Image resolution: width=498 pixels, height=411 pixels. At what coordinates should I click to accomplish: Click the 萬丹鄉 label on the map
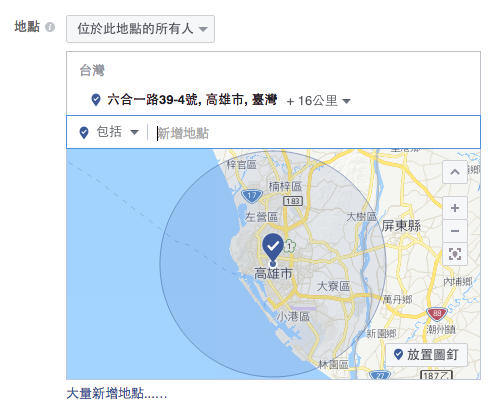[397, 300]
